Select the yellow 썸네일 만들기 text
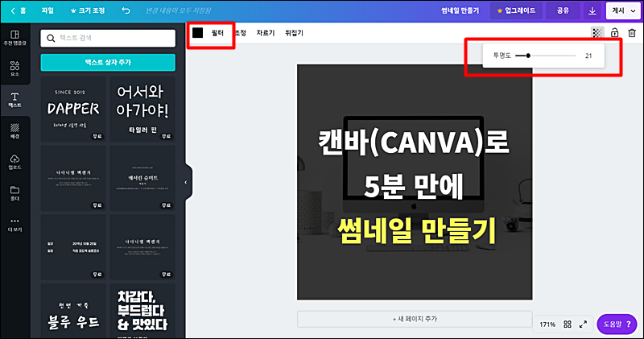The image size is (644, 339). [x=416, y=230]
